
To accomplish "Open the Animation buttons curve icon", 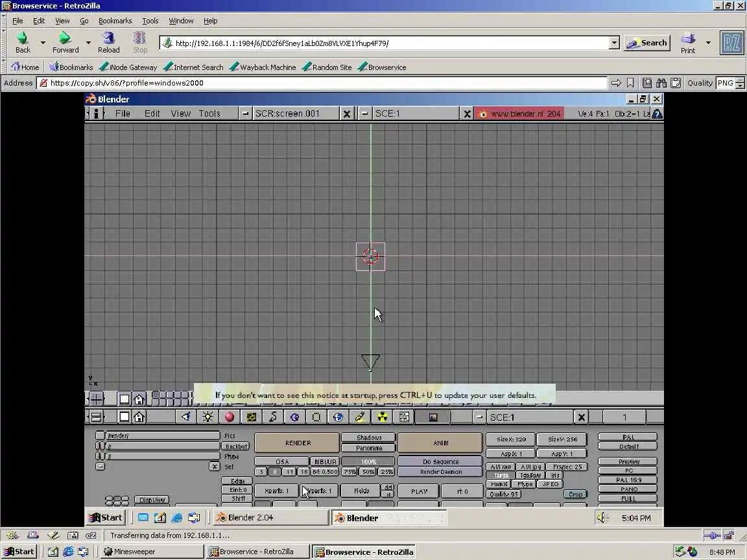I will [x=273, y=417].
